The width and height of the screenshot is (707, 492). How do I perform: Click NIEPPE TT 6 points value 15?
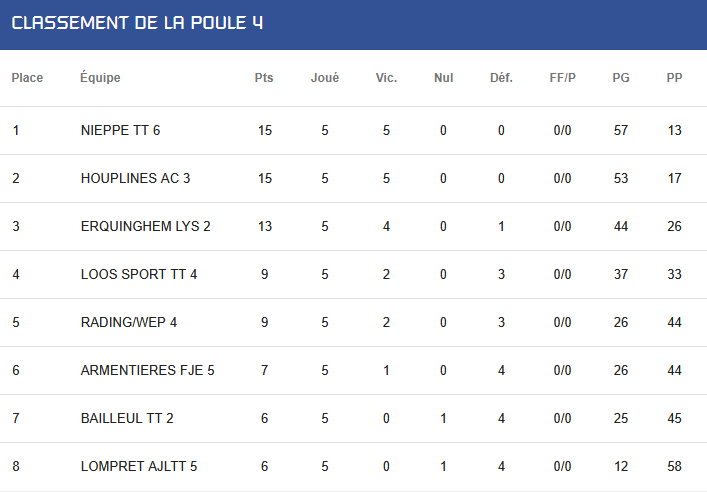pyautogui.click(x=265, y=130)
